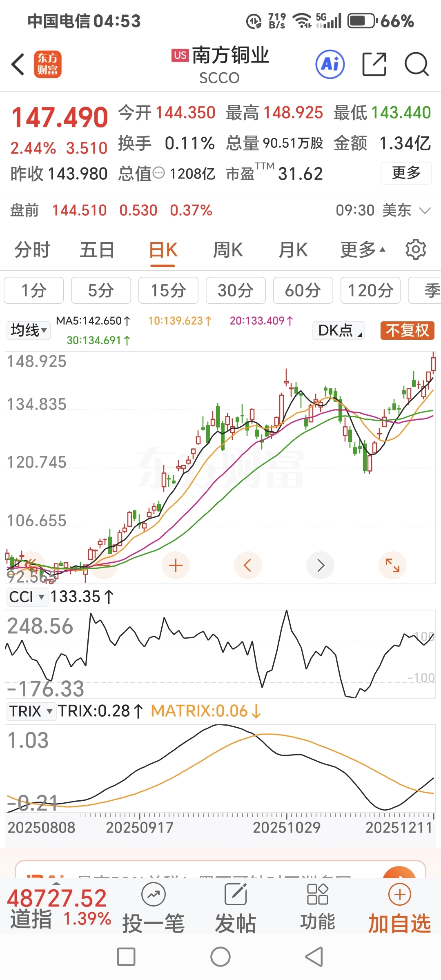The image size is (441, 980).
Task: Open the 均线 indicator dropdown
Action: coord(29,330)
